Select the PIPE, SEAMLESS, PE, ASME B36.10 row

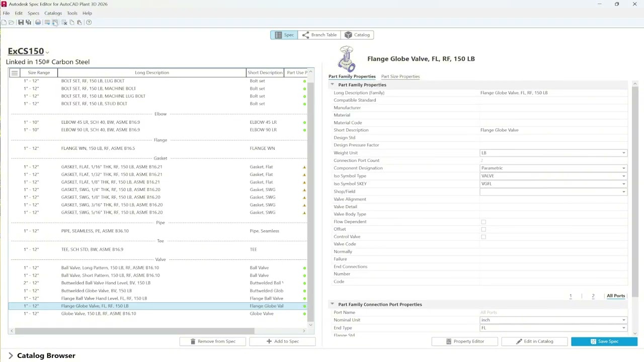(x=157, y=231)
